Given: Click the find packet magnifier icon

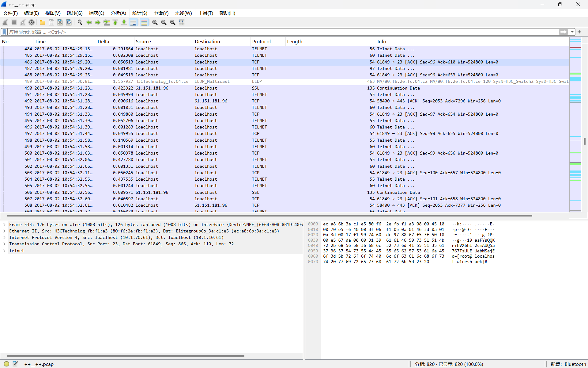Looking at the screenshot, I should pyautogui.click(x=80, y=22).
